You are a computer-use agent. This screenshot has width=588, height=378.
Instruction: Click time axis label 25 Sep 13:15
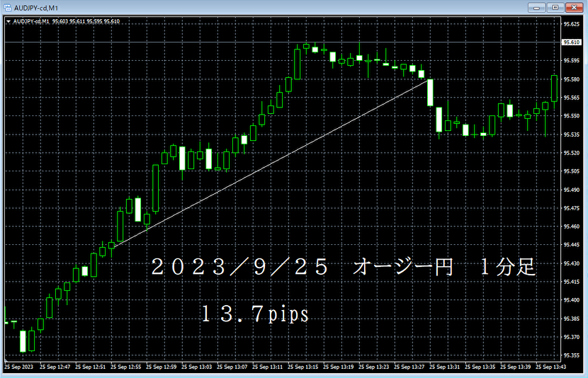coord(303,367)
